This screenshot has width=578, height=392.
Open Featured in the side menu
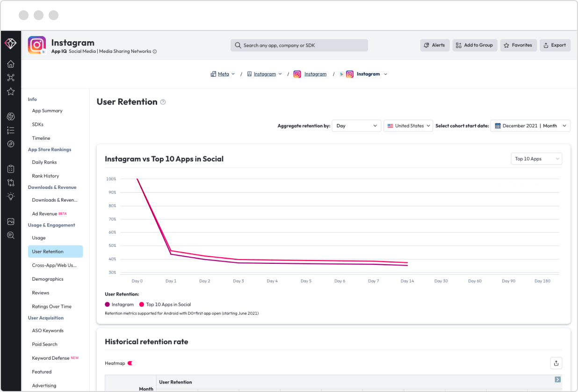click(42, 372)
